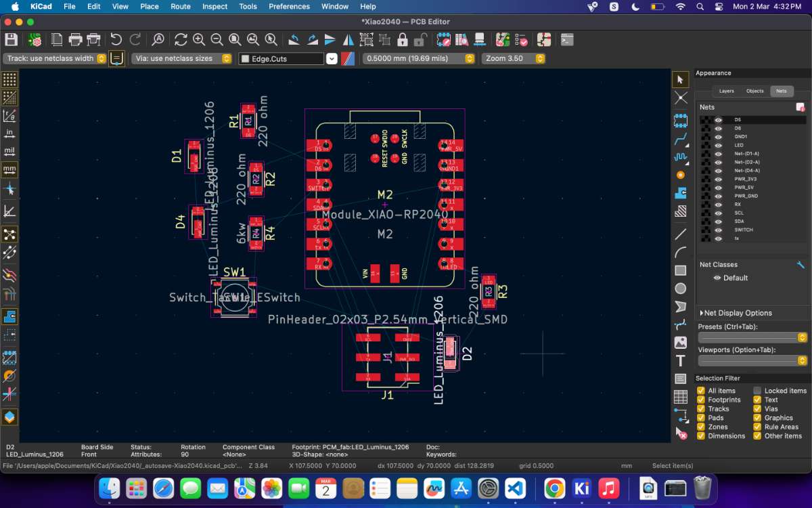Open the grid size dropdown

point(419,58)
